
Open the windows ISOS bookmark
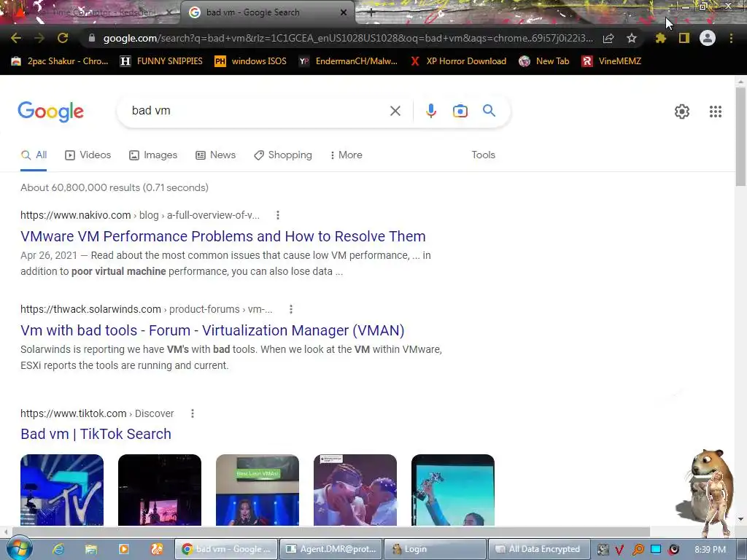[251, 61]
